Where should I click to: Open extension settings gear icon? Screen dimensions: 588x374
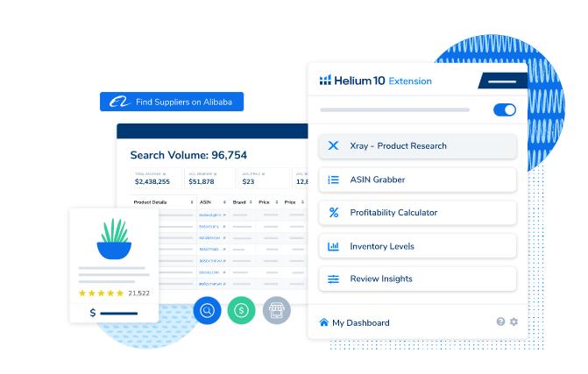tap(514, 321)
